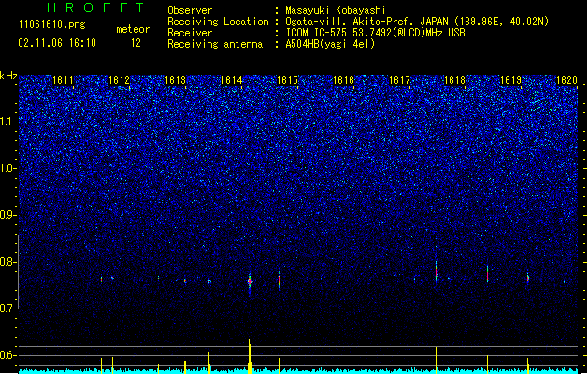Click time marker 1616
The height and width of the screenshot is (374, 588).
pyautogui.click(x=343, y=80)
